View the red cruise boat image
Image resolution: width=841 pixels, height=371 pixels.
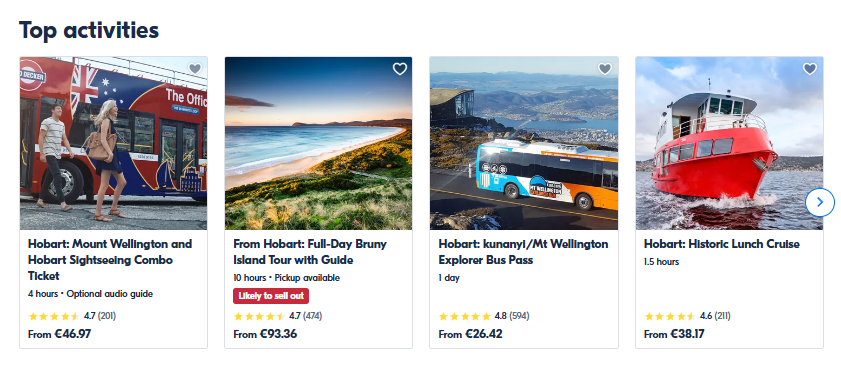click(x=729, y=143)
